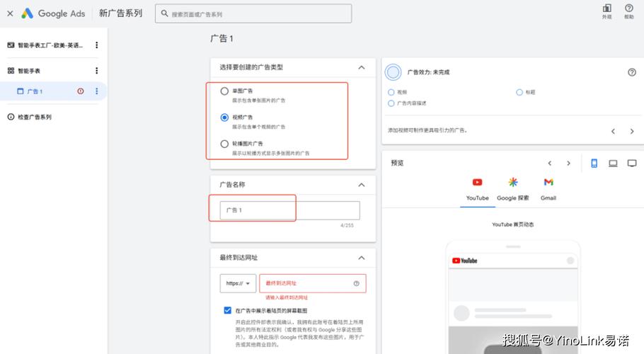
Task: Click the 广告内容描述 checklist circle
Action: coord(391,103)
